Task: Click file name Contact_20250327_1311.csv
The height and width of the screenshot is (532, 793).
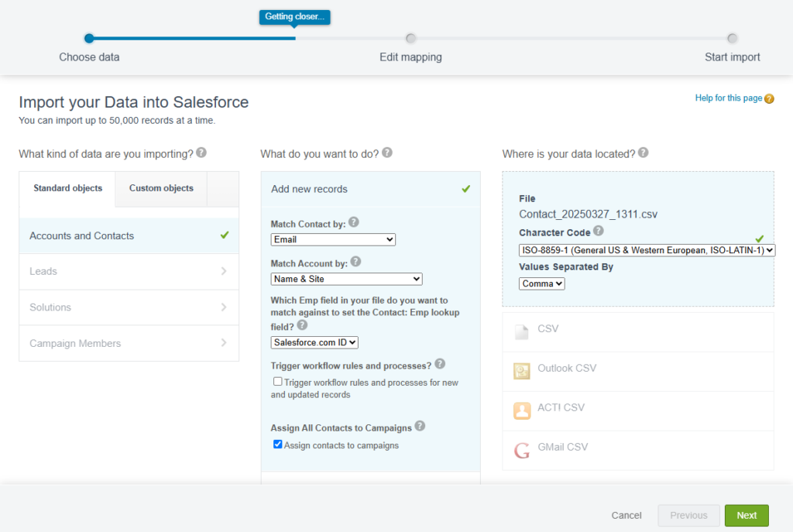Action: point(589,215)
